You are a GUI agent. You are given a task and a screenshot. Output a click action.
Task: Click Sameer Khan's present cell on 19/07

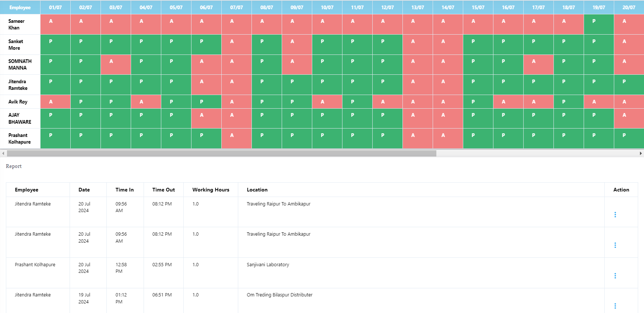(x=599, y=24)
